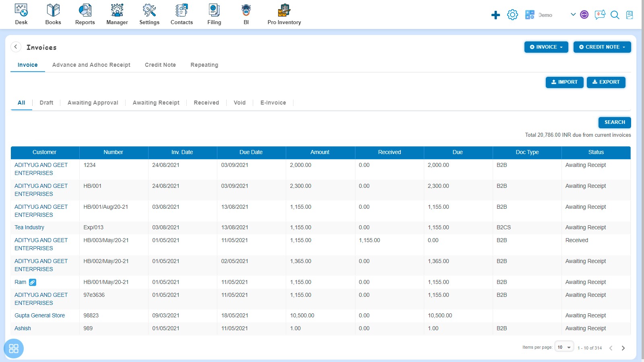Open the Pro Inventory icon

tap(284, 10)
